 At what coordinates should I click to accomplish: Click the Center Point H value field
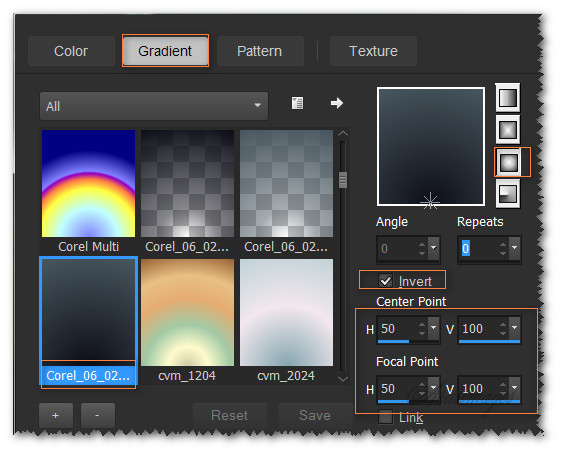click(397, 329)
